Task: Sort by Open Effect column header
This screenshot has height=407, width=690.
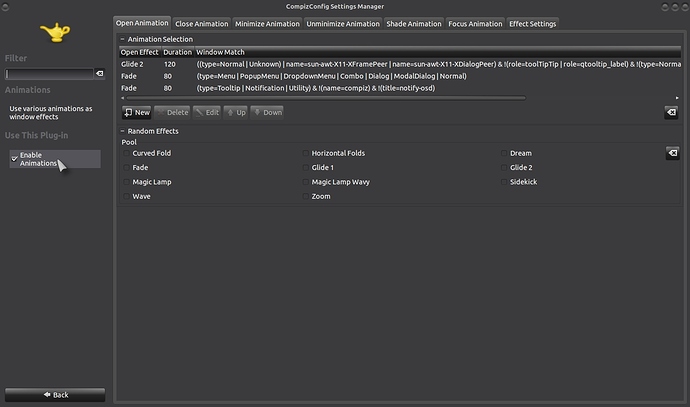Action: pos(139,52)
